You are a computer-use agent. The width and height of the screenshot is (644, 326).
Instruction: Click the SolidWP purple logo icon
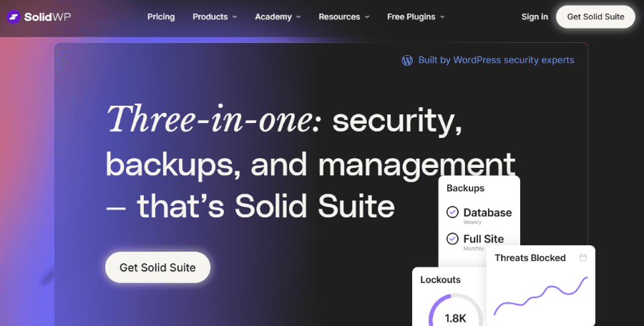tap(14, 17)
